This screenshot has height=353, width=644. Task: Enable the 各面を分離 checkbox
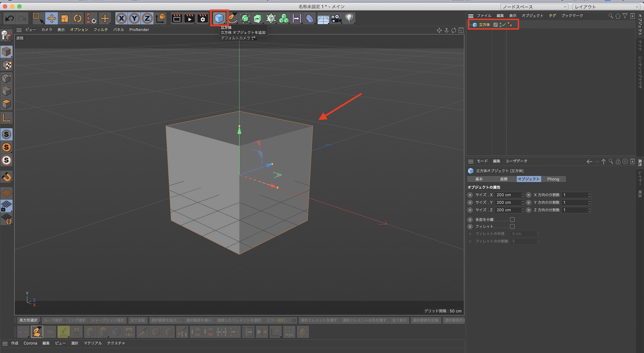point(512,219)
